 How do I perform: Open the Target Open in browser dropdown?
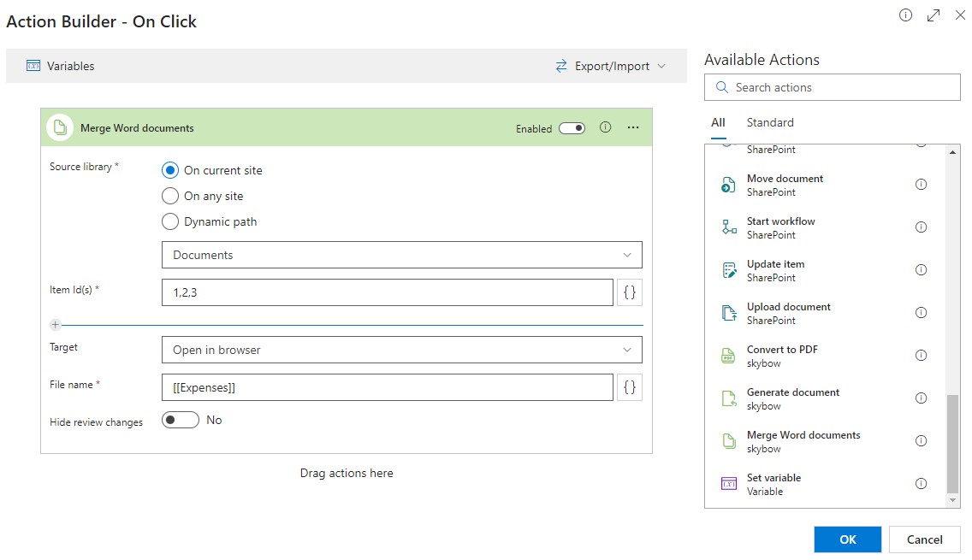(401, 350)
